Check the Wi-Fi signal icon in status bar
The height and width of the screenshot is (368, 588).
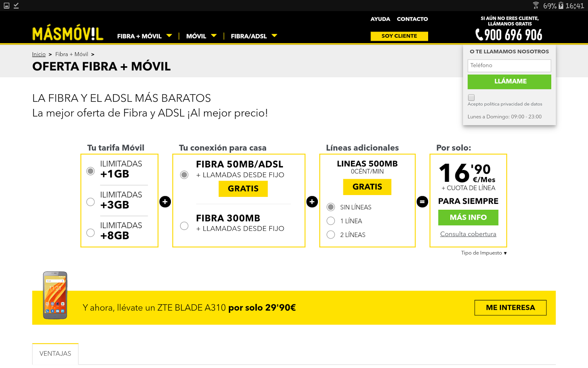point(536,5)
